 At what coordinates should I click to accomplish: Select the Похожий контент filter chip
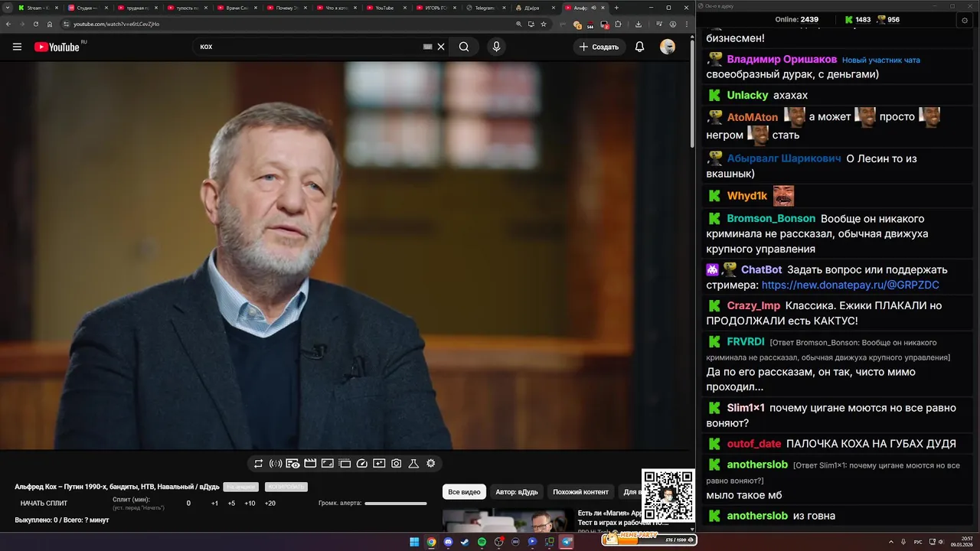580,492
